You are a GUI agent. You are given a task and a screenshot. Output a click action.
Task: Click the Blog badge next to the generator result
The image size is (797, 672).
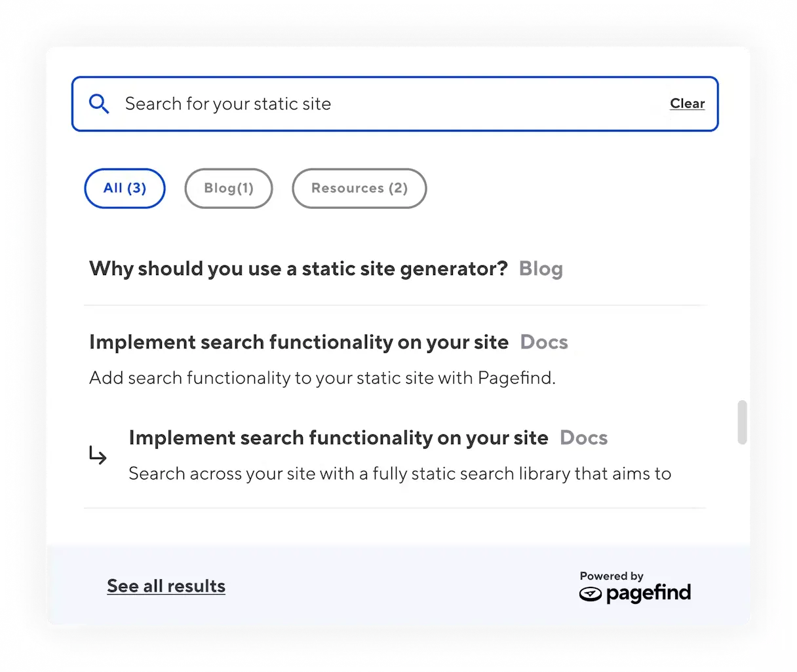pyautogui.click(x=540, y=268)
